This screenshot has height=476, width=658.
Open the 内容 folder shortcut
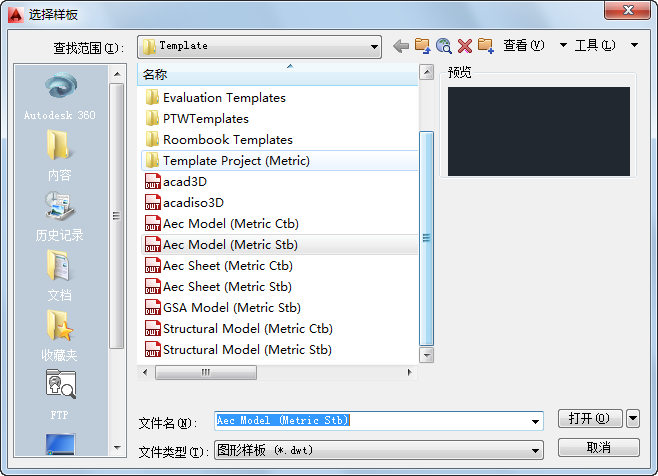click(59, 155)
